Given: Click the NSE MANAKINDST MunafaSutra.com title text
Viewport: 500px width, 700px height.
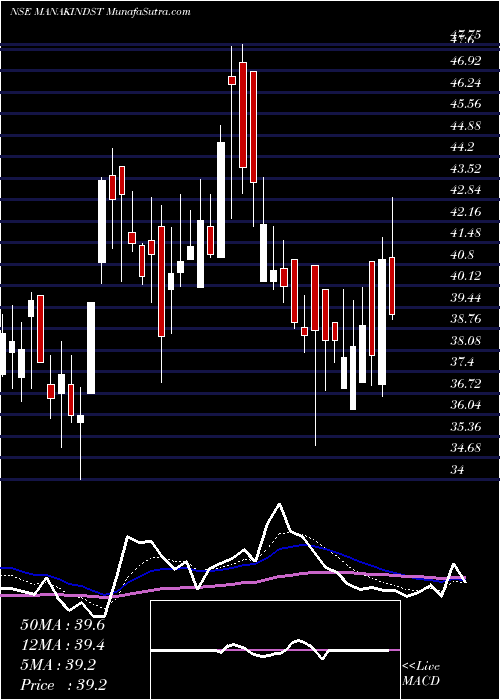Looking at the screenshot, I should point(100,11).
